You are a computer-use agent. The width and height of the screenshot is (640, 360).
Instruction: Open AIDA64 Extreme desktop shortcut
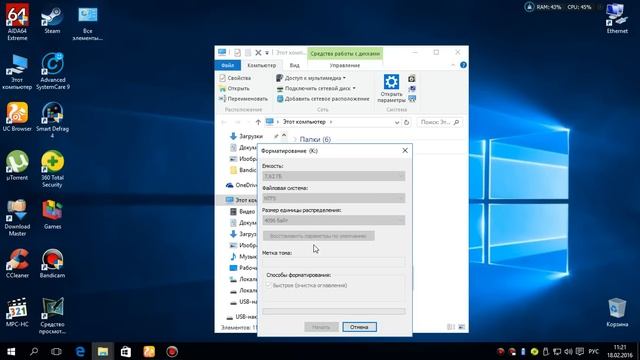tap(17, 21)
